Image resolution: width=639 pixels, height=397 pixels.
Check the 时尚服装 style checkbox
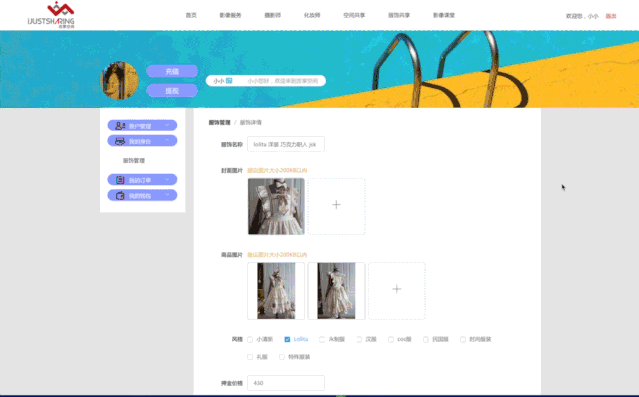point(463,339)
